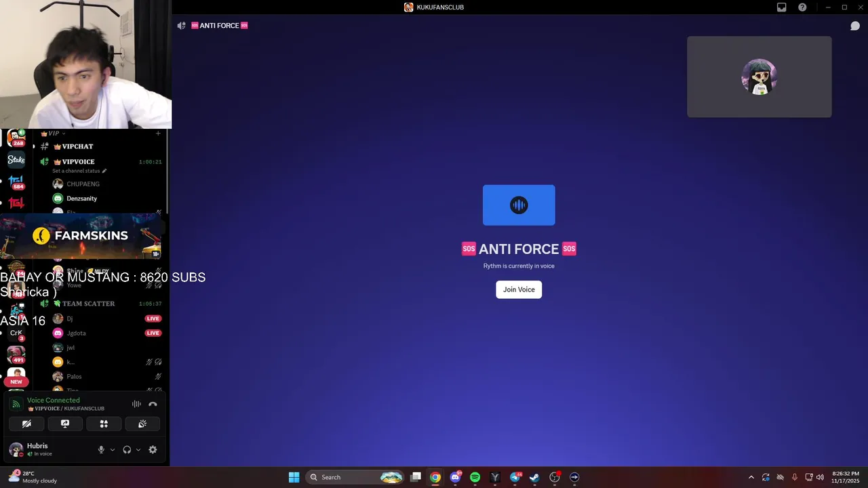868x488 pixels.
Task: Click the Join Voice button
Action: (x=519, y=289)
